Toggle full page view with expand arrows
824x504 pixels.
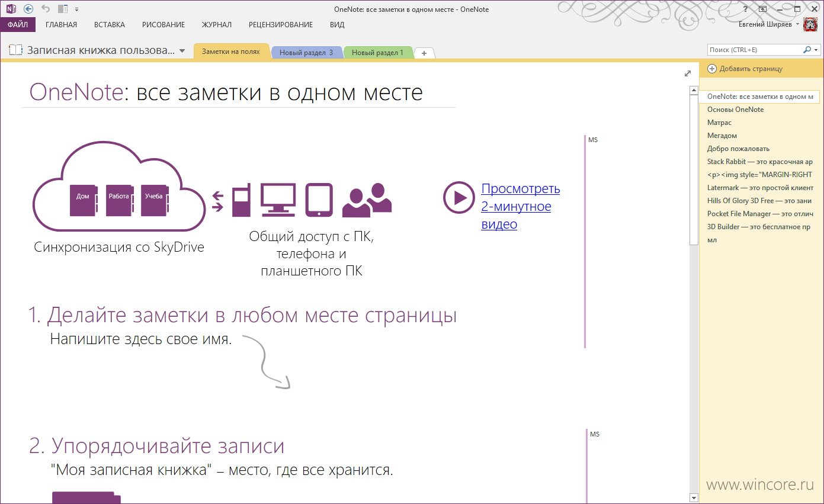[x=687, y=73]
